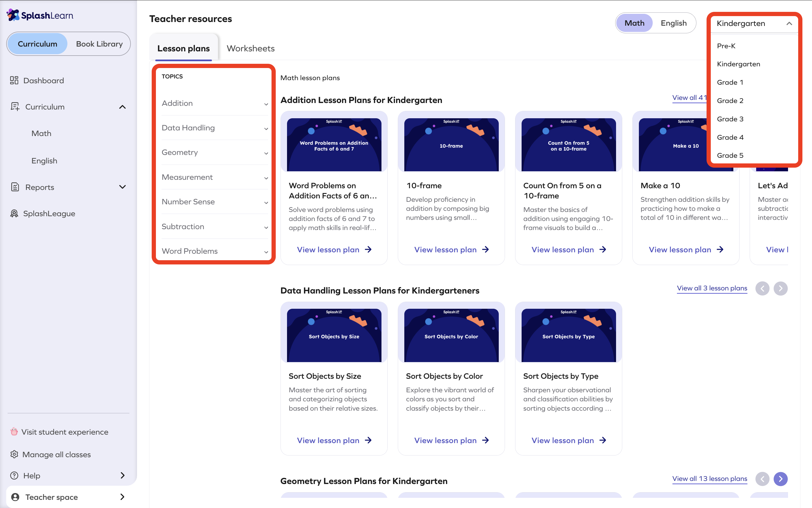812x508 pixels.
Task: Click arrow beside Count On from 5 lesson plan
Action: [x=603, y=249]
